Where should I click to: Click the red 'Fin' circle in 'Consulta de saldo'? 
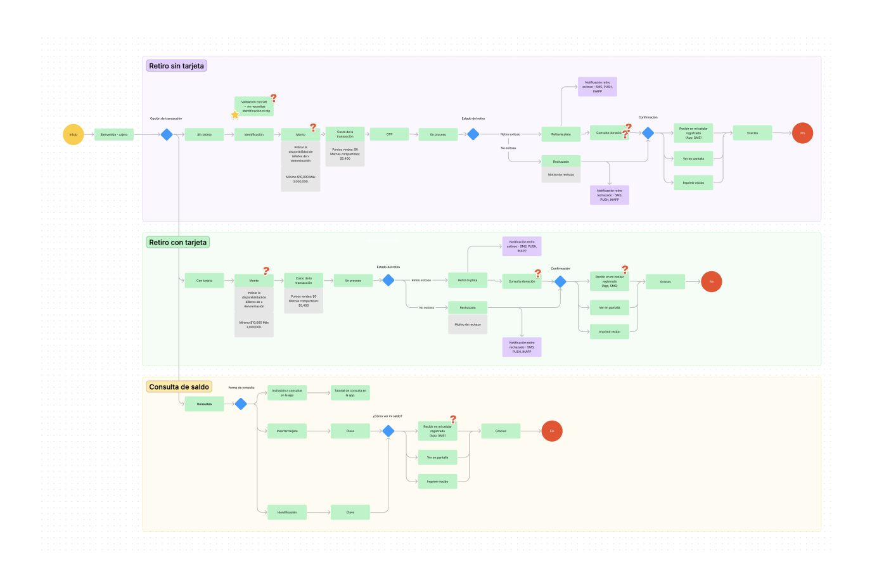tap(551, 431)
